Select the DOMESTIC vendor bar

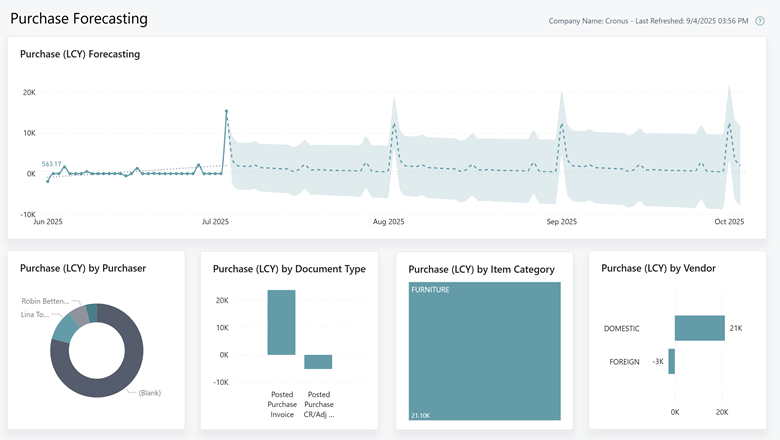click(699, 328)
